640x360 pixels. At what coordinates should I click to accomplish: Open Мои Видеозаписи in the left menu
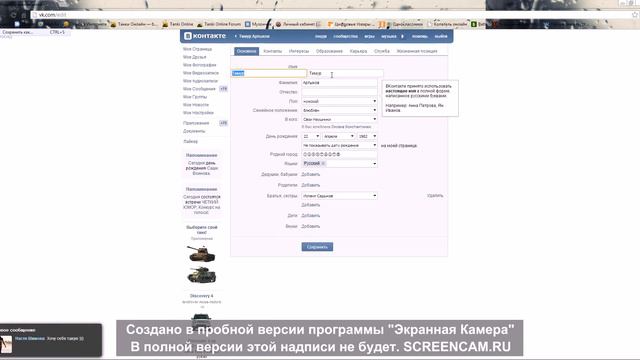pos(201,73)
